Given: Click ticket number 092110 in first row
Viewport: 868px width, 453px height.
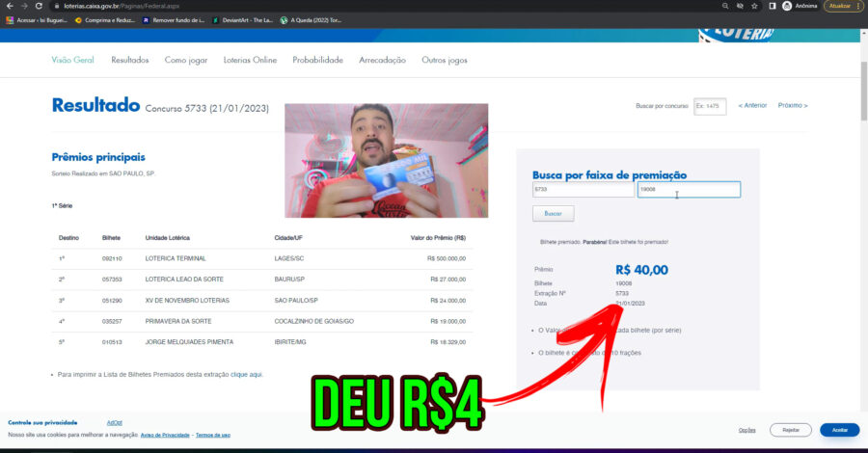Looking at the screenshot, I should [112, 259].
